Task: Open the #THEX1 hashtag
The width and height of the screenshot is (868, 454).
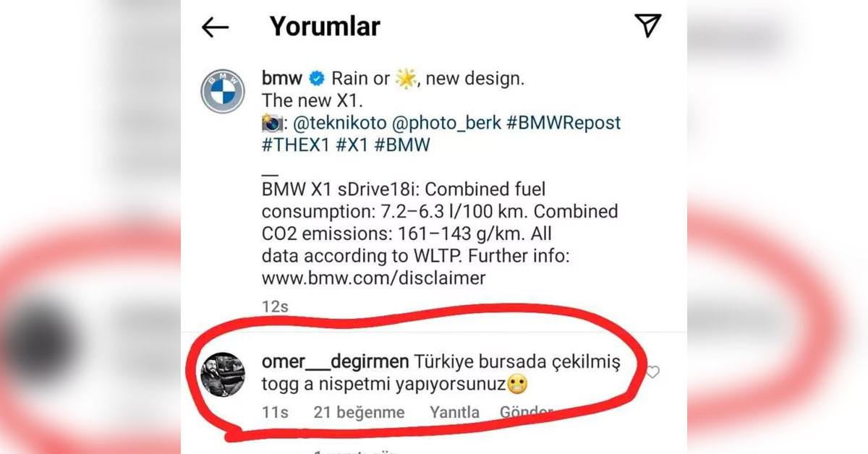Action: coord(297,145)
